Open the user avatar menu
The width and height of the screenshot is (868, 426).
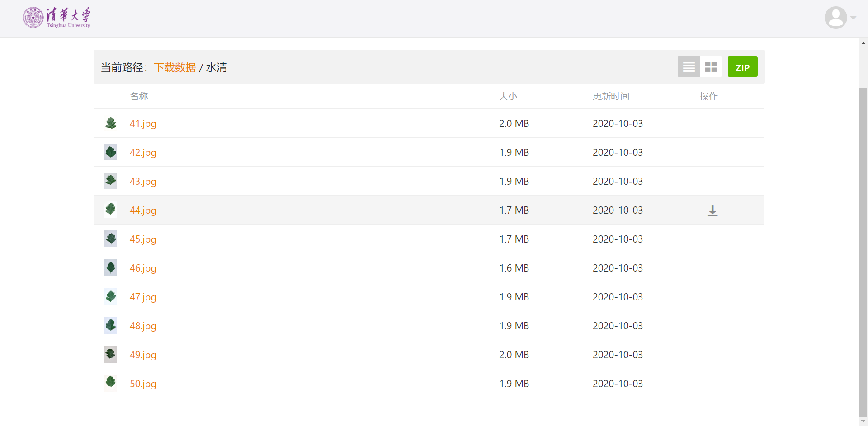(835, 18)
